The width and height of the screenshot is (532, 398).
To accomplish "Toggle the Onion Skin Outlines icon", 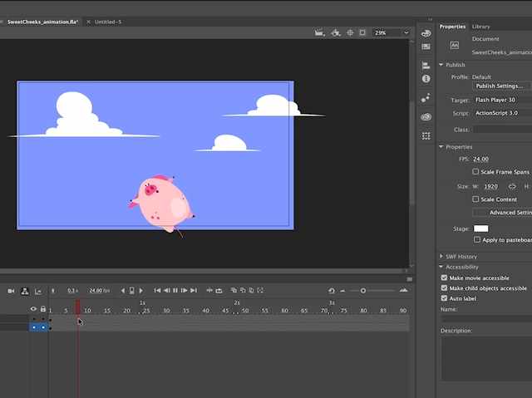I will 243,290.
